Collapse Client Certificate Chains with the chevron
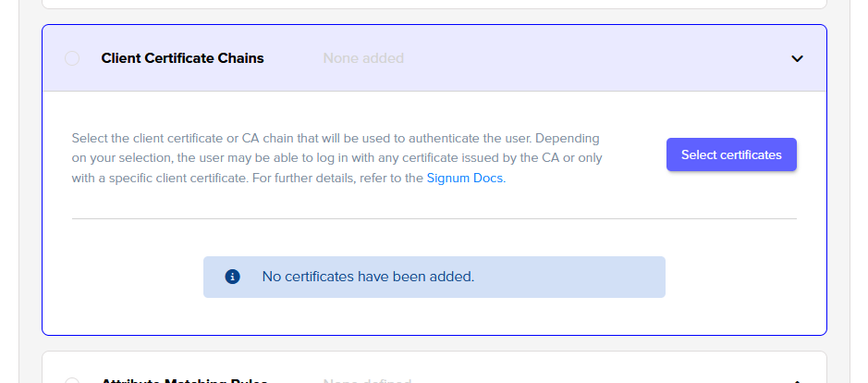 click(x=798, y=58)
